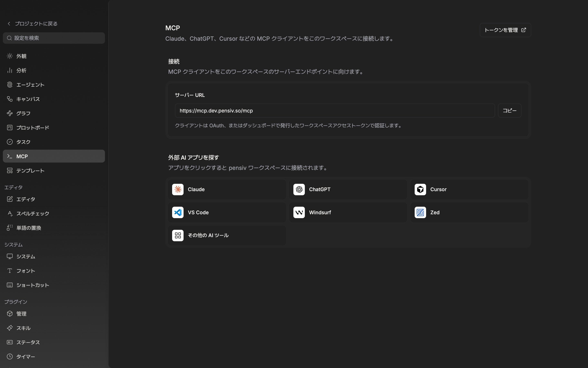Image resolution: width=588 pixels, height=368 pixels.
Task: Focus the 設定を検索 search field
Action: (x=54, y=38)
